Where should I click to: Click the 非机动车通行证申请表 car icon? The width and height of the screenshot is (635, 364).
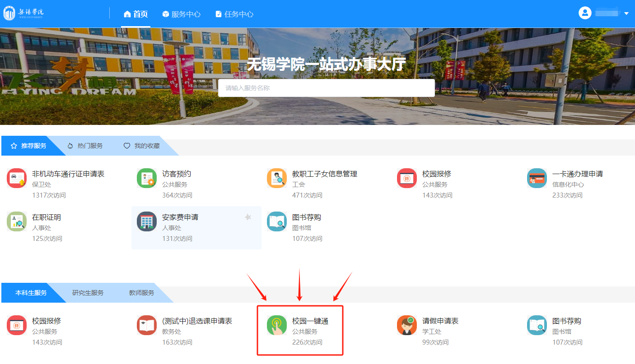pyautogui.click(x=17, y=178)
